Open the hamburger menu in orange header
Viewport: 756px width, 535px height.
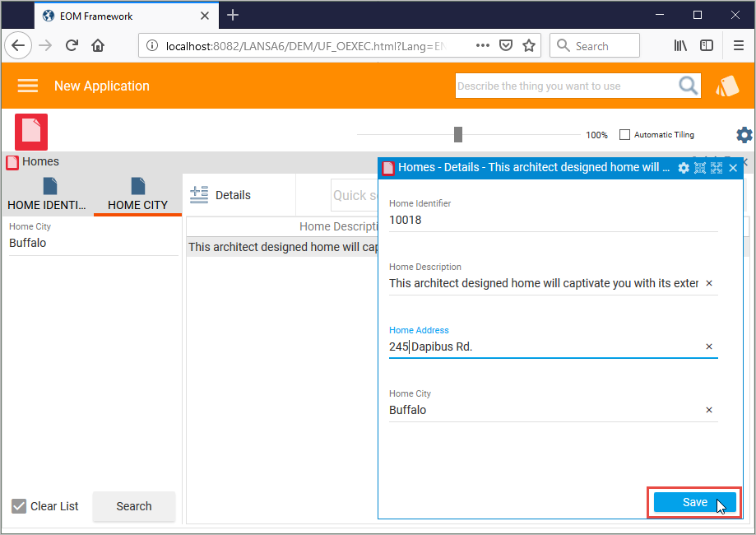click(28, 86)
